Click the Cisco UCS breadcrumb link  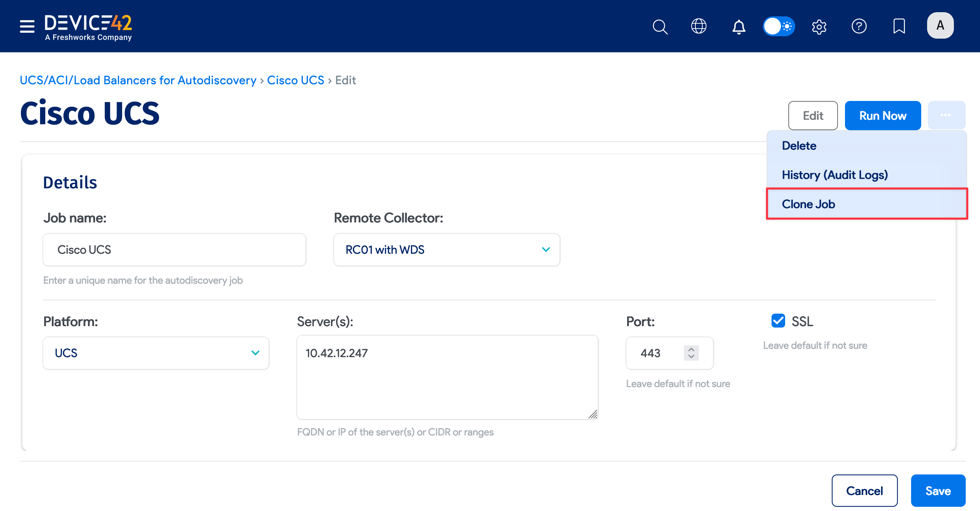tap(295, 80)
